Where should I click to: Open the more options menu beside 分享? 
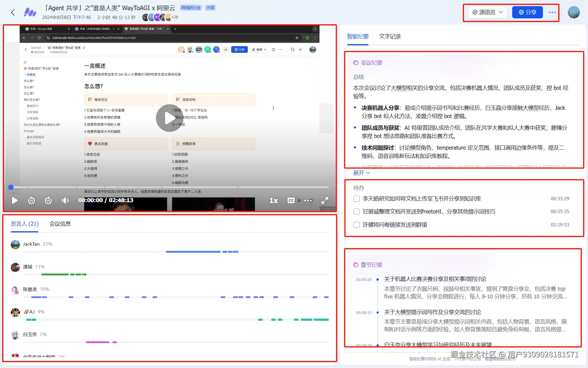pos(552,12)
